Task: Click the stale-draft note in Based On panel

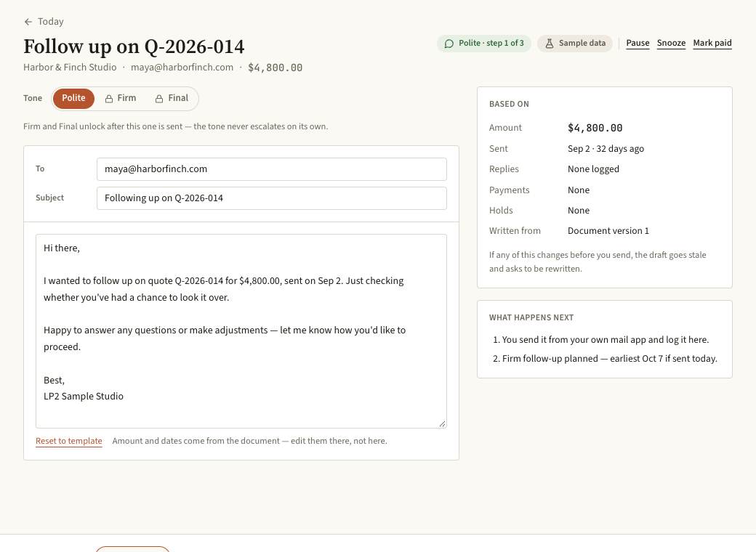Action: pyautogui.click(x=598, y=261)
